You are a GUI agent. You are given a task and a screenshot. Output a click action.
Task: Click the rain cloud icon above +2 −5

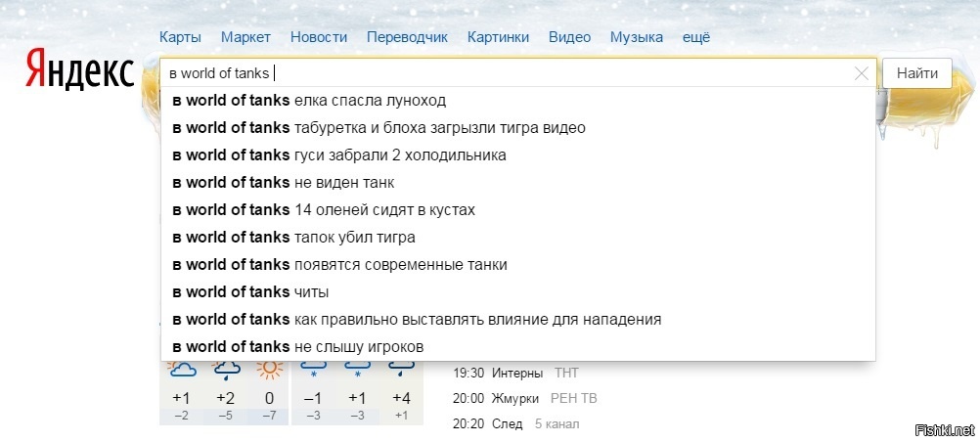click(x=226, y=370)
